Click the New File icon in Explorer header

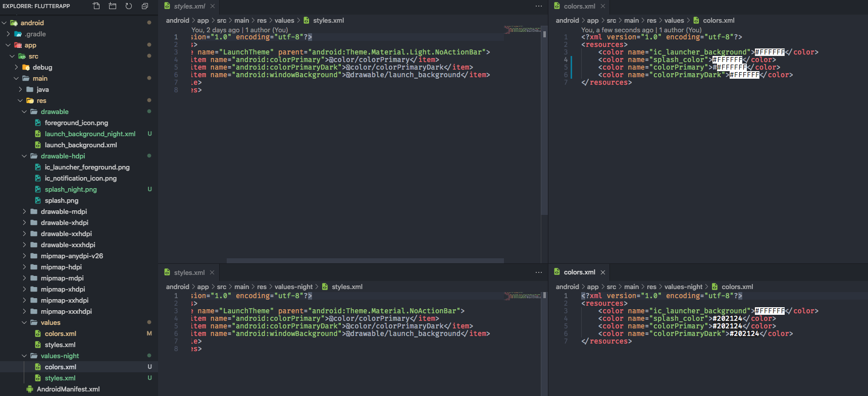(x=96, y=6)
